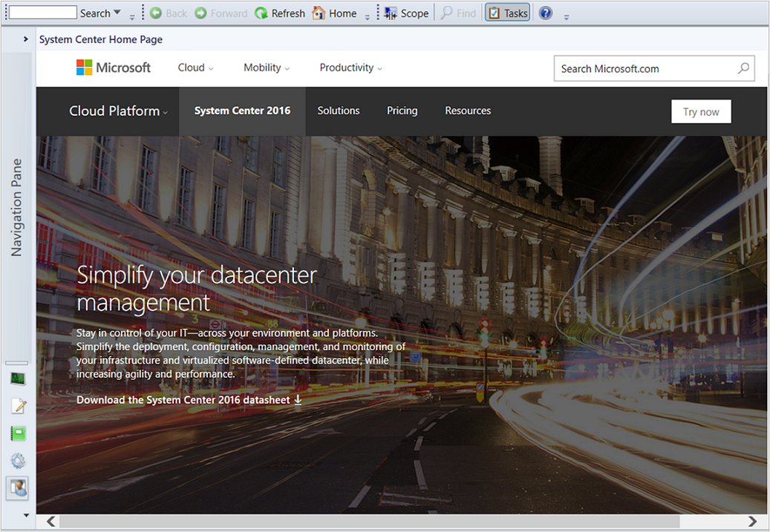Click the horizontal scrollbar thumb

click(x=369, y=521)
